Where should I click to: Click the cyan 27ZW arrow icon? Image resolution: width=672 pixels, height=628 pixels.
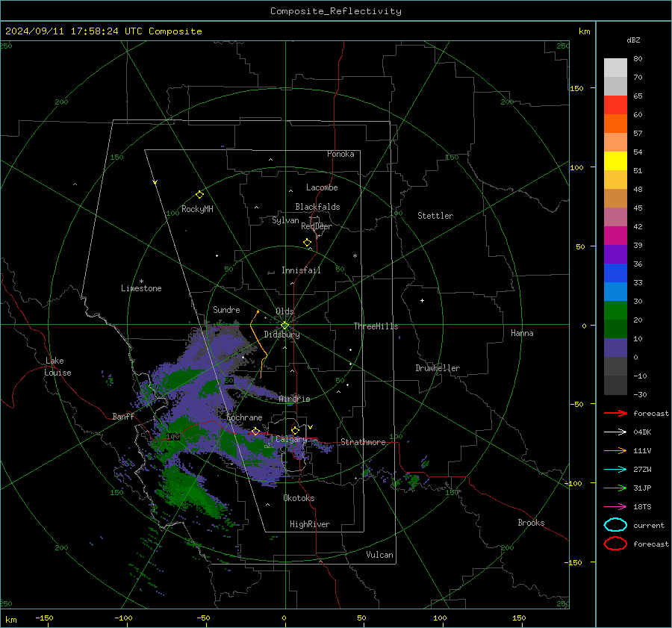[x=615, y=470]
